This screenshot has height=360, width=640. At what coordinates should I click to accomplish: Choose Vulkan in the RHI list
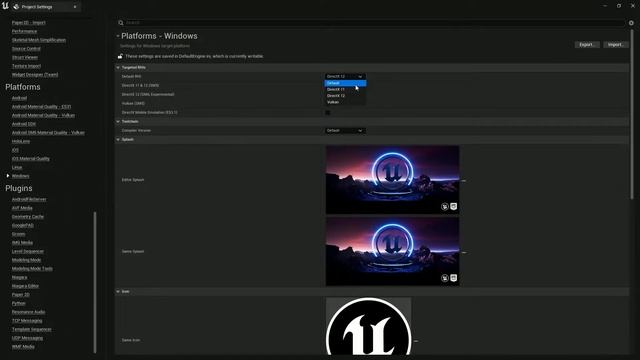(345, 102)
